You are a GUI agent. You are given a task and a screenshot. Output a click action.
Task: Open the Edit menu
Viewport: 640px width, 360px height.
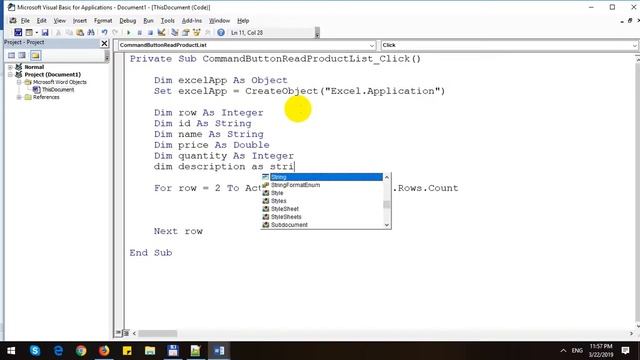coord(41,20)
